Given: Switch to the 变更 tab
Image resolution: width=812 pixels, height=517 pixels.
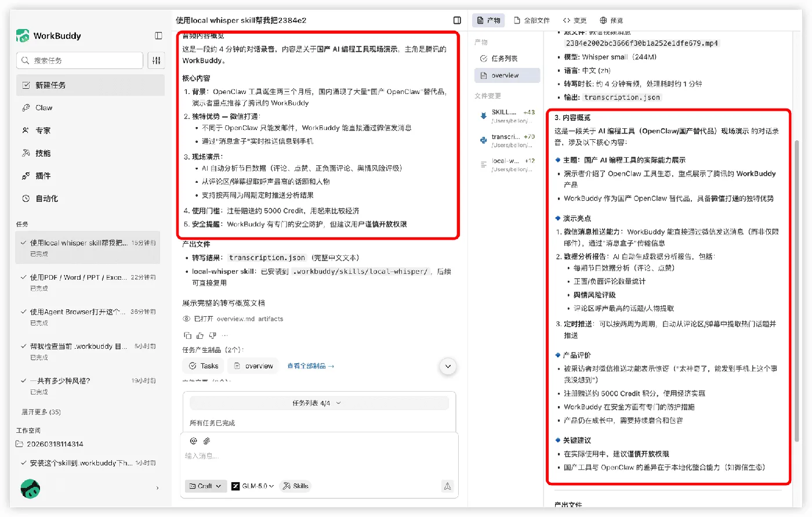Looking at the screenshot, I should [x=575, y=20].
